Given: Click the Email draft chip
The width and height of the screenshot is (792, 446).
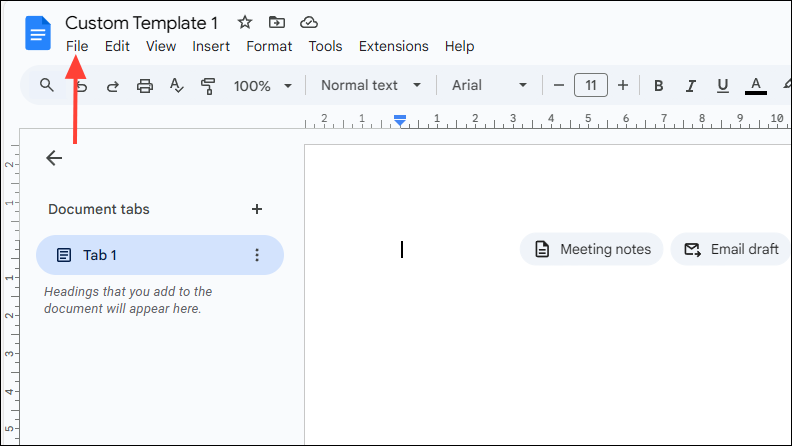Looking at the screenshot, I should (x=731, y=249).
